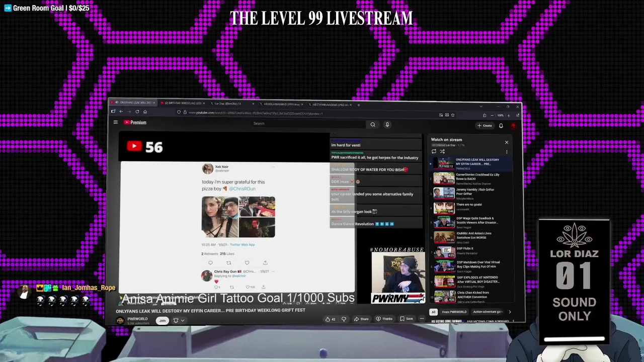Click the PWRWORLD channel avatar
Viewport: 644px width, 362px height.
pyautogui.click(x=120, y=320)
